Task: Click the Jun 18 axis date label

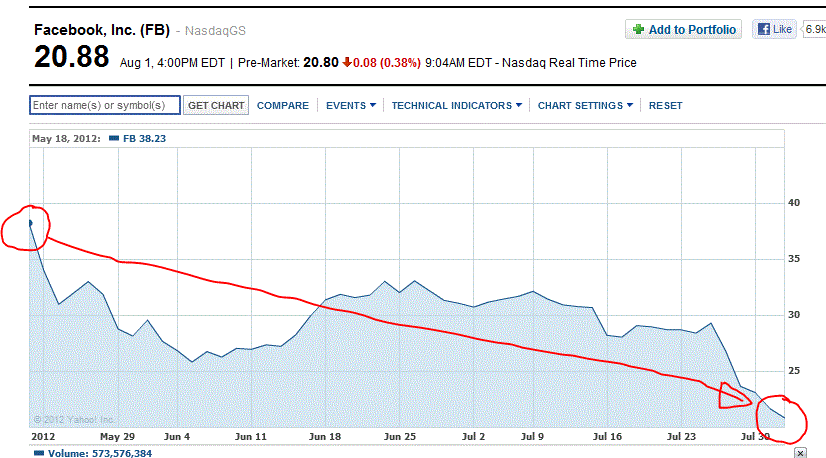Action: click(324, 436)
